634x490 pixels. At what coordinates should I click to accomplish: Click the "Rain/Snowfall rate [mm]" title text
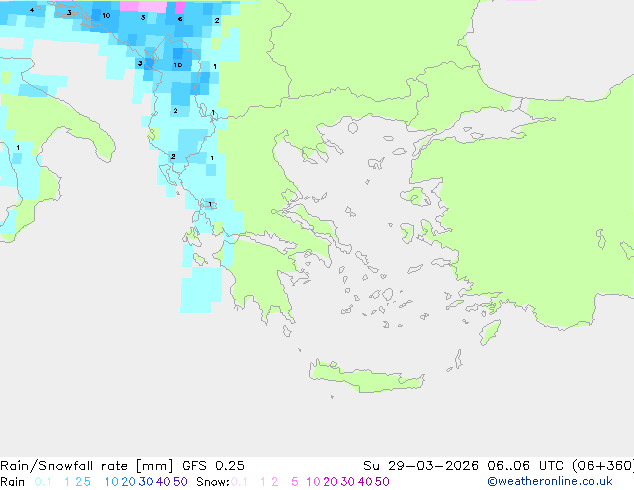click(87, 466)
